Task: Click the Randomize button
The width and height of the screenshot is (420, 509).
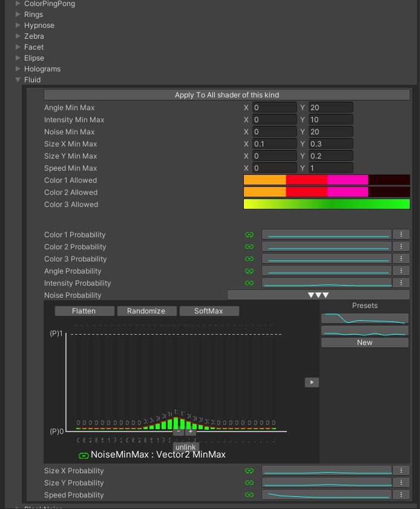Action: (146, 311)
